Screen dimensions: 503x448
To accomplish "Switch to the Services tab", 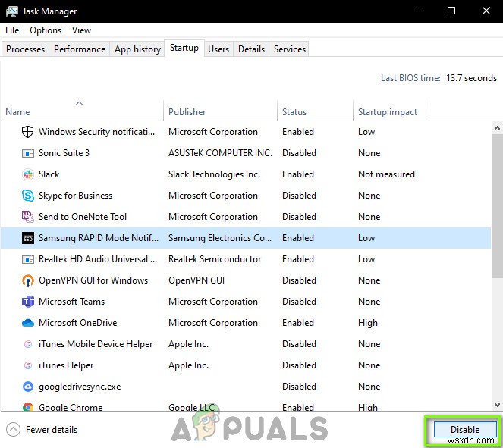I will (290, 49).
